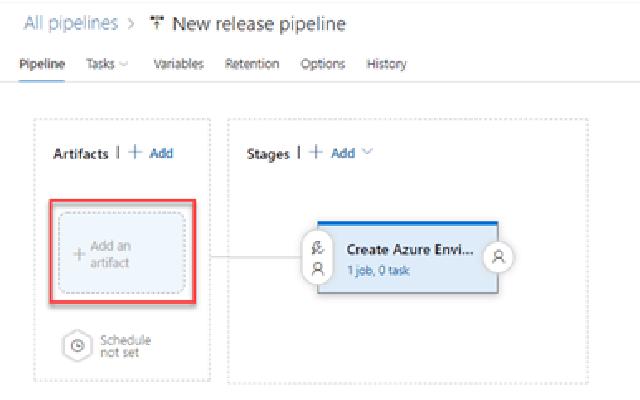Click the pre-deployment approver person icon

[x=318, y=268]
